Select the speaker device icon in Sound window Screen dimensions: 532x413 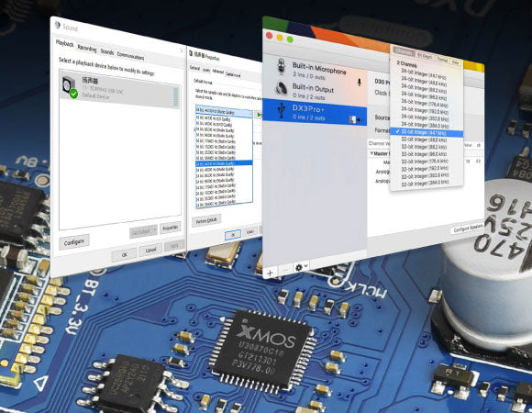point(68,84)
